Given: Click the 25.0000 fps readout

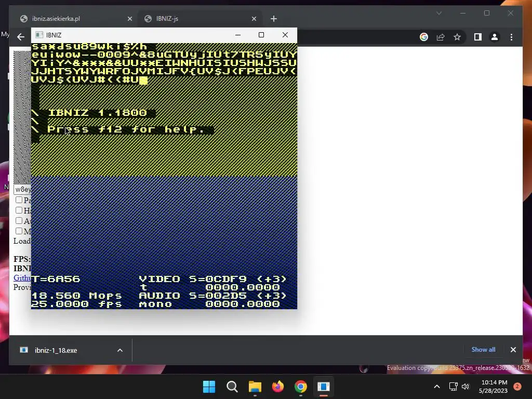Looking at the screenshot, I should (x=77, y=303).
